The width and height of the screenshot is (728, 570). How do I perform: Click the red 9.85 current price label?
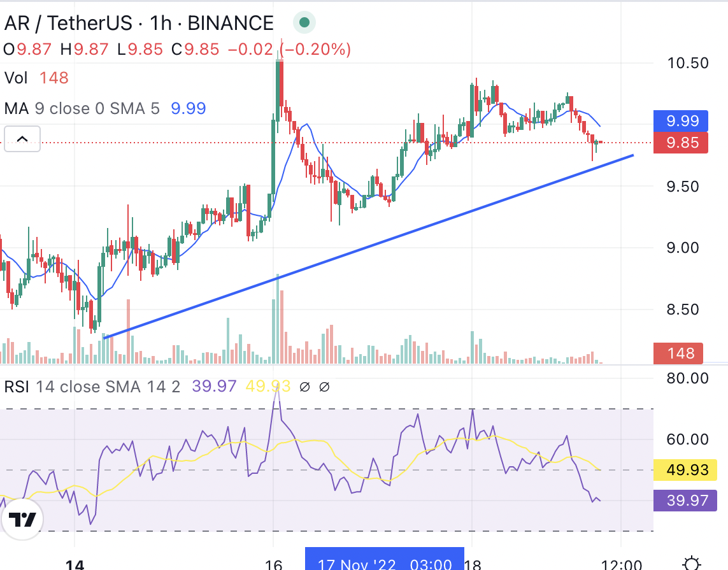(x=681, y=143)
